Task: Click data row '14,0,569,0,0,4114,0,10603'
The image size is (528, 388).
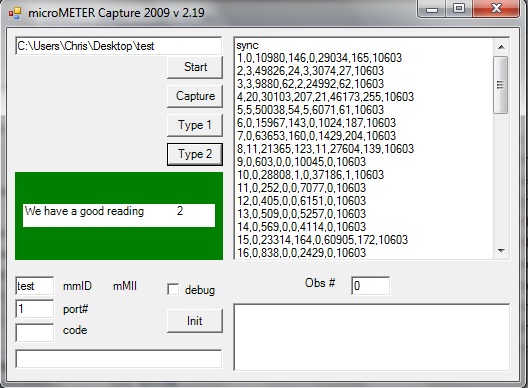Action: 301,227
